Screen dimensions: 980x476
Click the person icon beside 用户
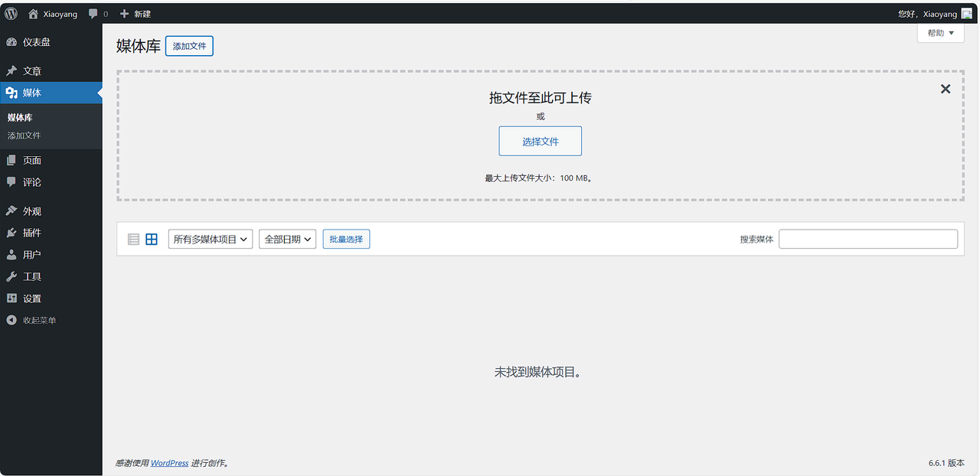(11, 255)
